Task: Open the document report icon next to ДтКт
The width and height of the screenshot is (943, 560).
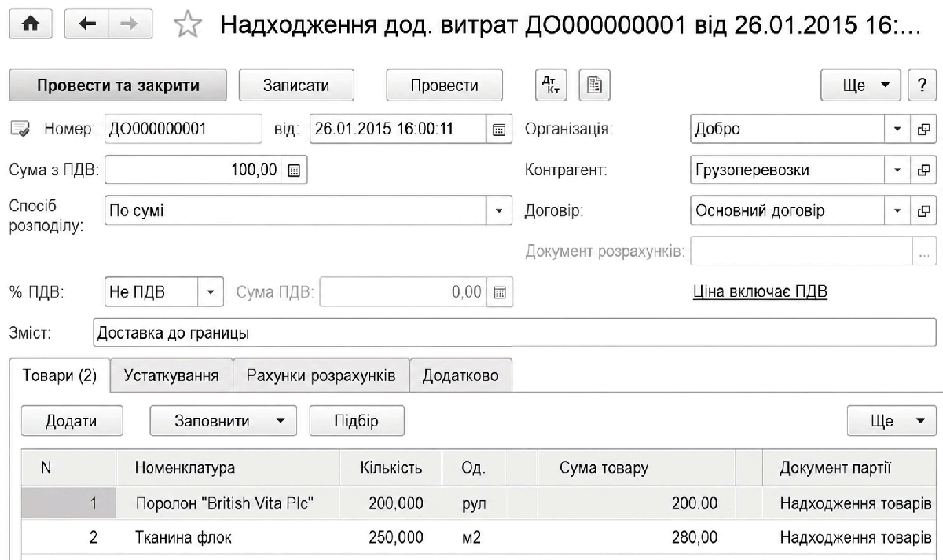Action: [x=596, y=86]
